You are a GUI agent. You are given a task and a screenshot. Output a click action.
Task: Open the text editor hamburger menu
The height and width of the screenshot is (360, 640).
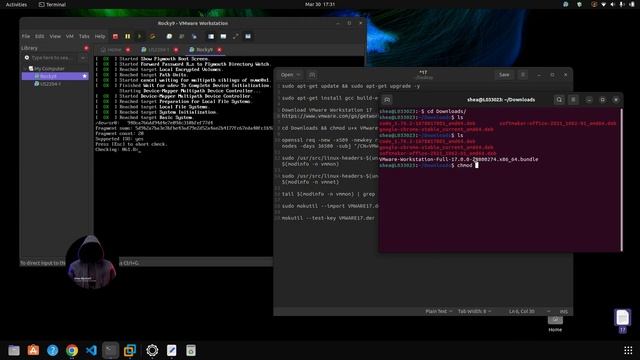point(523,75)
